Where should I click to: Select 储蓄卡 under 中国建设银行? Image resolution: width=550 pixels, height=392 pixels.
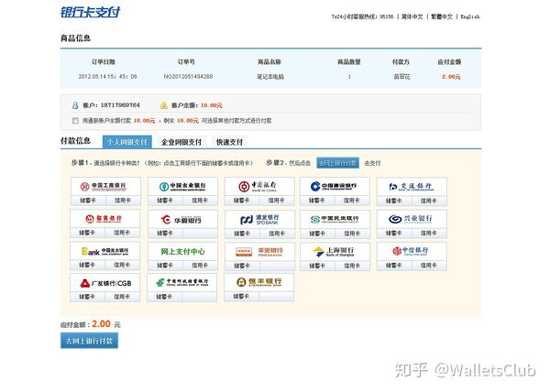(x=317, y=201)
